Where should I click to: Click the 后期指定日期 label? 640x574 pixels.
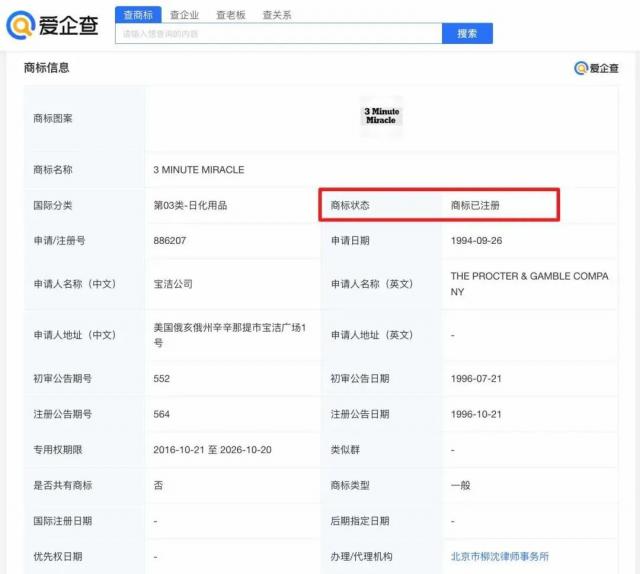[360, 521]
